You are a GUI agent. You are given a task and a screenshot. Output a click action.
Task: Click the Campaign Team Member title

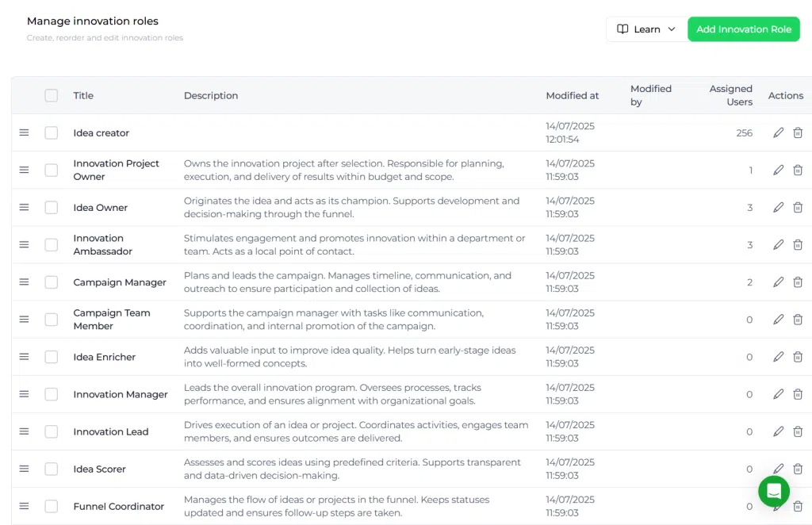tap(112, 320)
